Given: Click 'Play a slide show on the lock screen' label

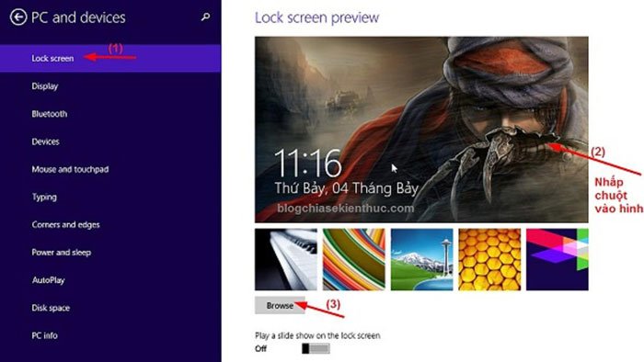Looking at the screenshot, I should (x=317, y=335).
